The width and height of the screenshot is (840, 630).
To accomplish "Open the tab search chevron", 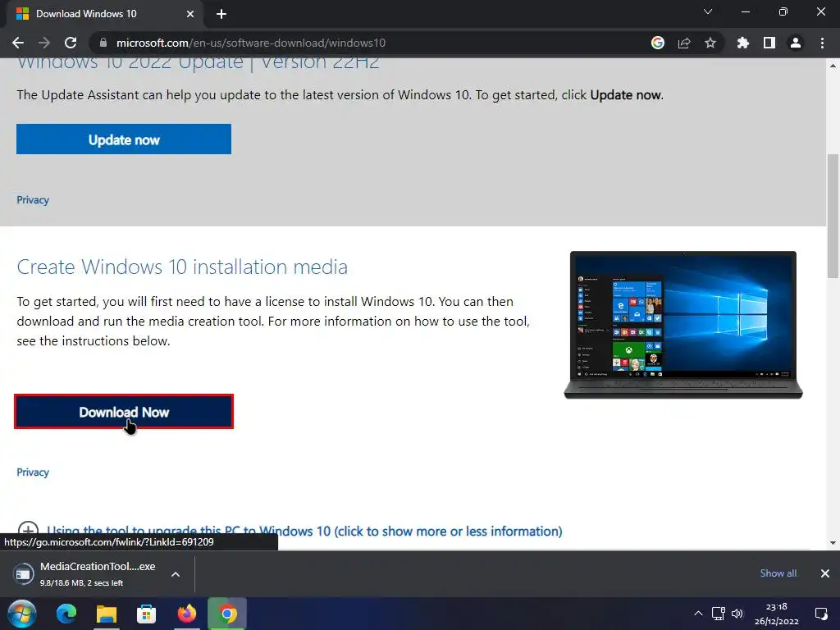I will pos(708,11).
